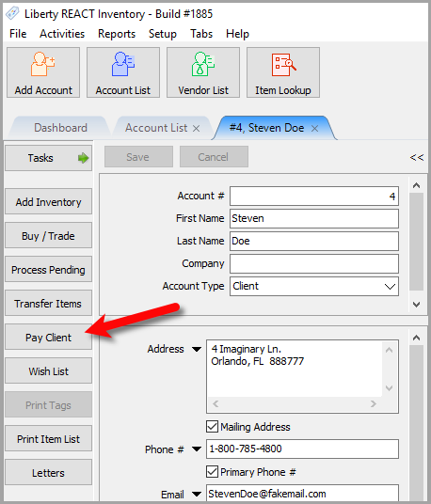Click the Tasks button
Image resolution: width=431 pixels, height=504 pixels.
click(48, 158)
